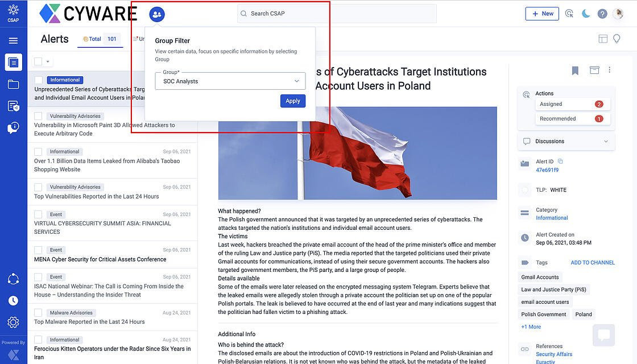Viewport: 637px width, 364px height.
Task: Open the three-dot more options menu
Action: [610, 70]
